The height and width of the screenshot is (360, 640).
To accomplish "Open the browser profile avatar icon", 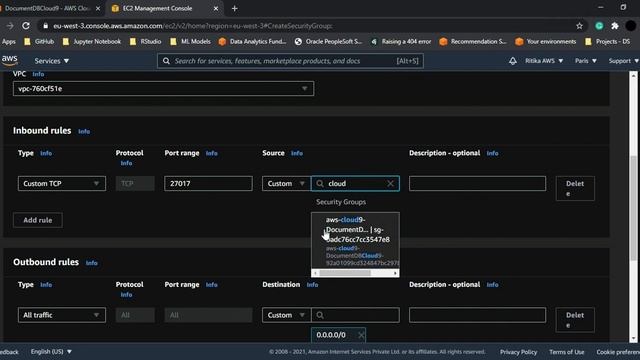I will pyautogui.click(x=631, y=26).
